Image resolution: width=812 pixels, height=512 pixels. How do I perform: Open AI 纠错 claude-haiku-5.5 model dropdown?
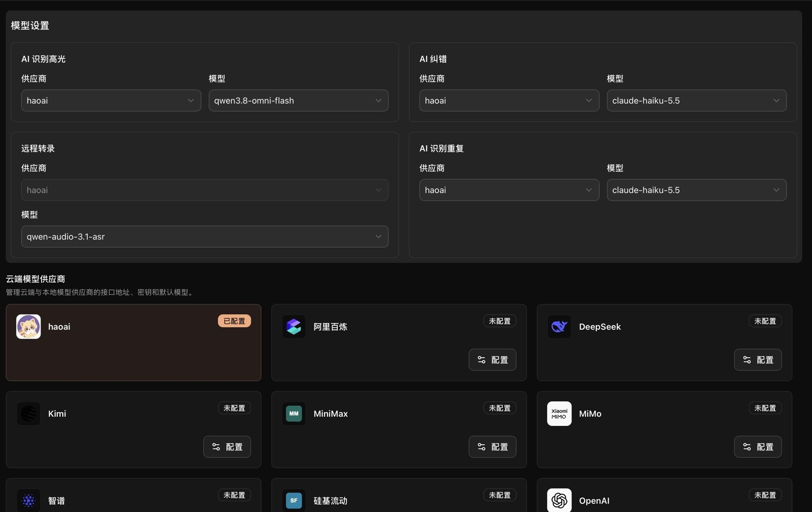tap(697, 101)
